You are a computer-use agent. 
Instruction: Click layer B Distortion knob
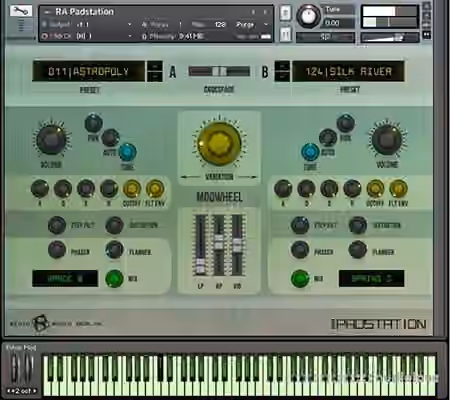[x=357, y=225]
